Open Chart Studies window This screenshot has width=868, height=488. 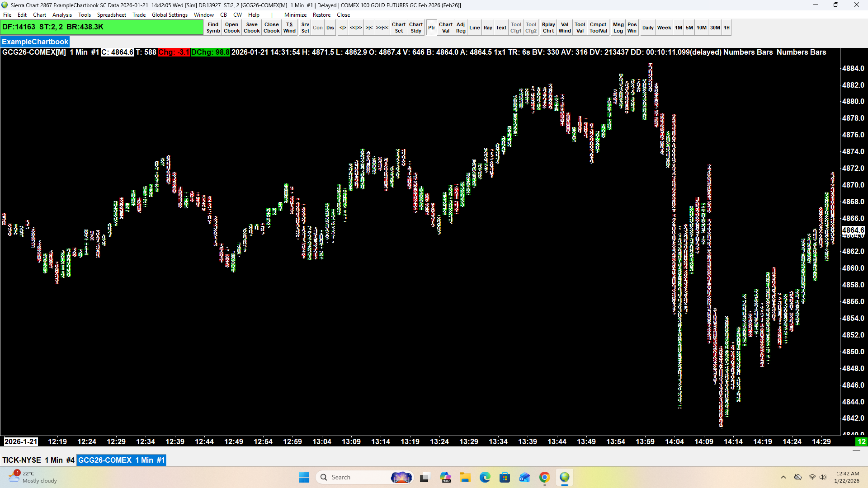tap(416, 28)
